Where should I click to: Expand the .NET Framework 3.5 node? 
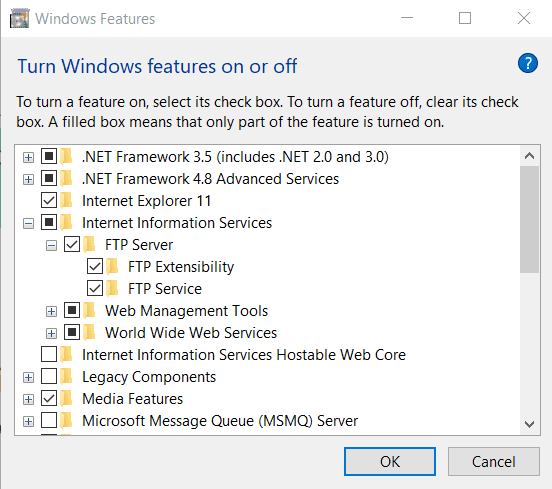pyautogui.click(x=29, y=157)
